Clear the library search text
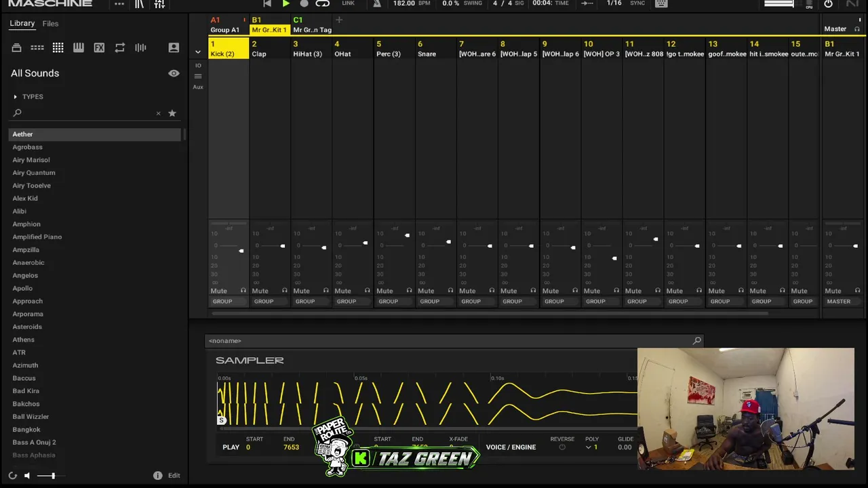868x488 pixels. 159,113
